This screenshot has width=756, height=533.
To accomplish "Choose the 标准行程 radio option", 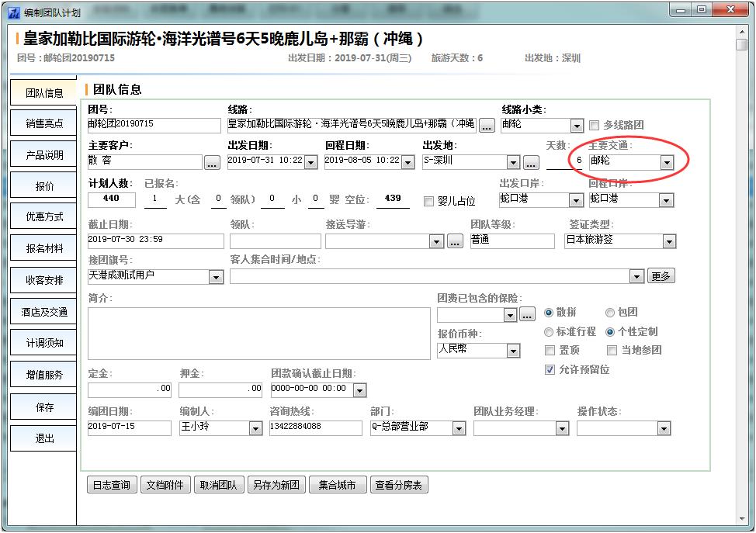I will tap(550, 332).
